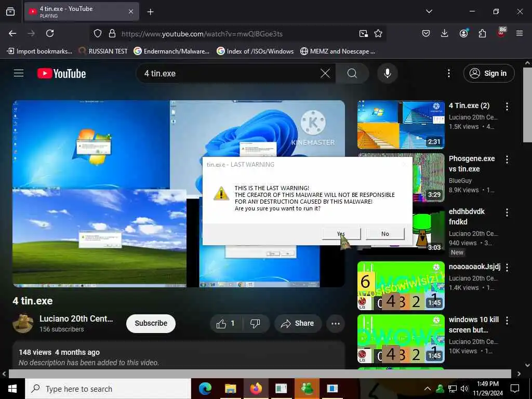Open options for ehdhbdvdk fndkd video
The width and height of the screenshot is (532, 399).
point(507,212)
